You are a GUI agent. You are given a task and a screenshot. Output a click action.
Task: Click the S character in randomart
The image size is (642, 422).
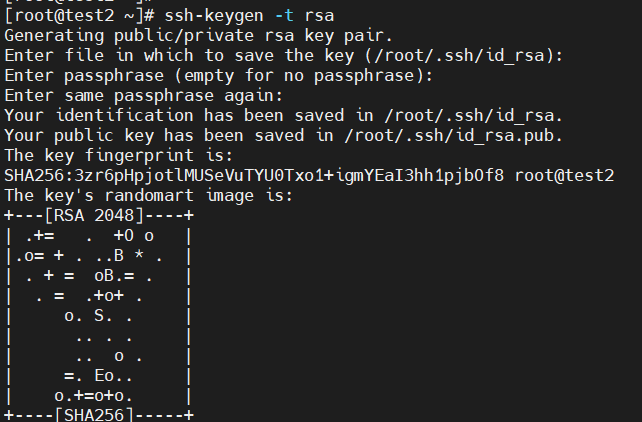99,316
